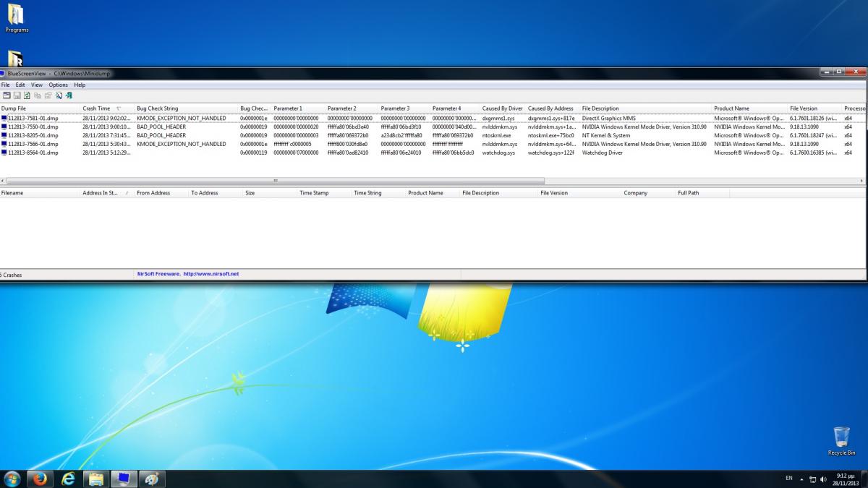Open the Programs folder on the desktop
Screen dimensions: 868x488
pyautogui.click(x=16, y=19)
